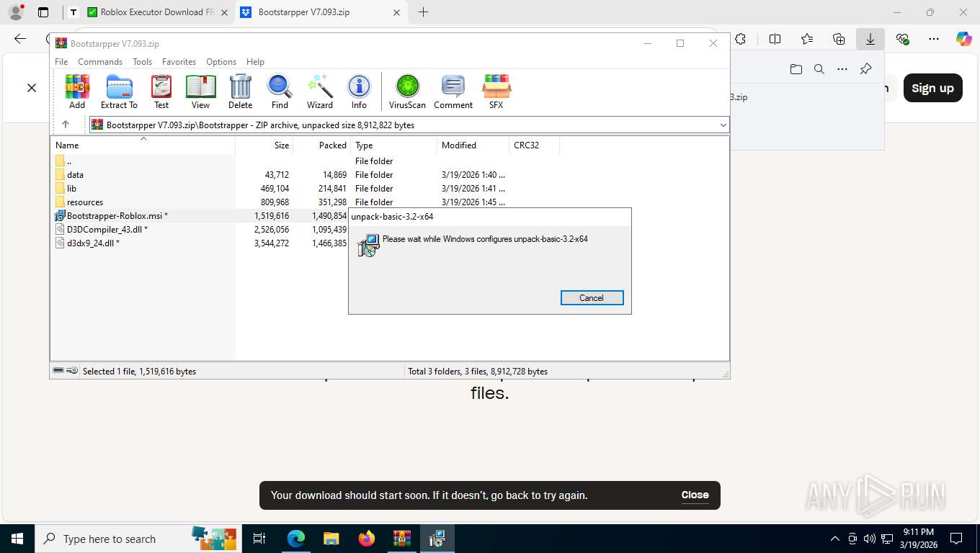This screenshot has height=553, width=980.
Task: Click the Test archive icon
Action: (x=161, y=91)
